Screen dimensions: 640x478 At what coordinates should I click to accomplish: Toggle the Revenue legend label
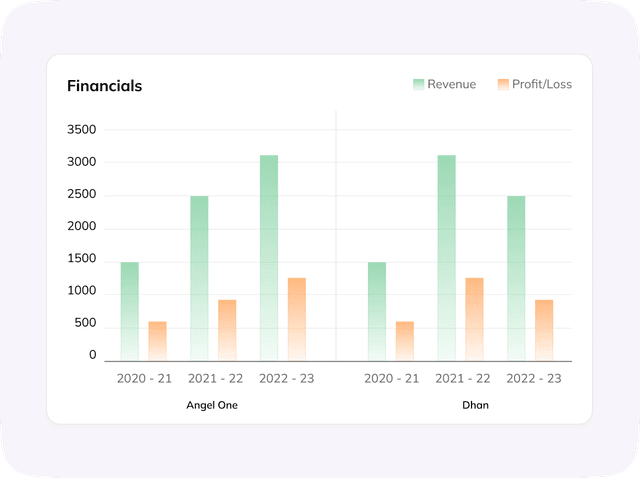coord(452,85)
